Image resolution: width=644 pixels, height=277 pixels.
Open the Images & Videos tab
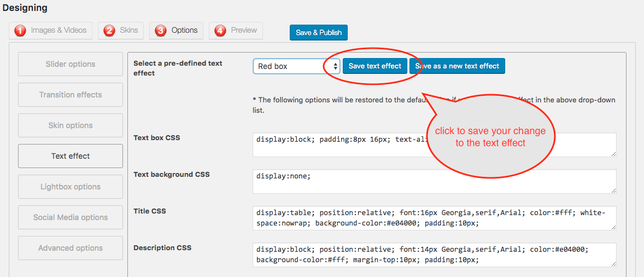58,31
